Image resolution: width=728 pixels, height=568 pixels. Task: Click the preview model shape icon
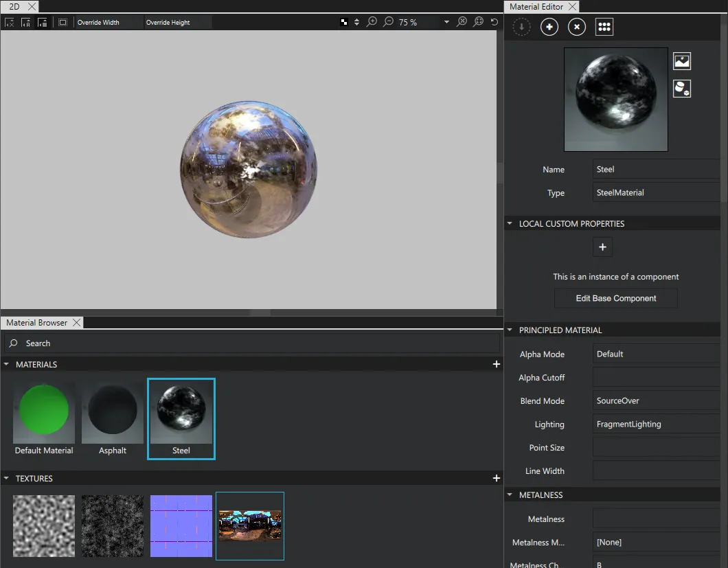(x=681, y=89)
